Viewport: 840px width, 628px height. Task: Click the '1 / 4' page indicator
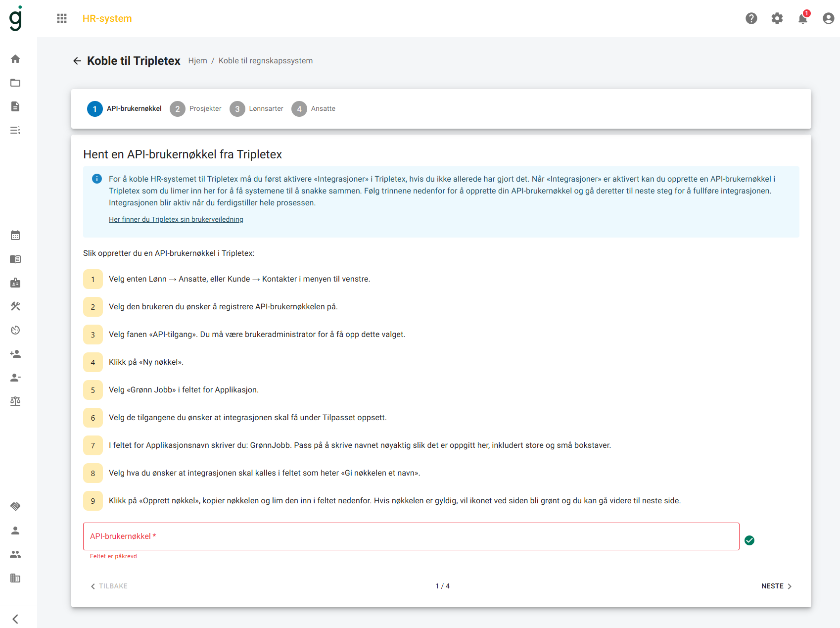click(442, 586)
